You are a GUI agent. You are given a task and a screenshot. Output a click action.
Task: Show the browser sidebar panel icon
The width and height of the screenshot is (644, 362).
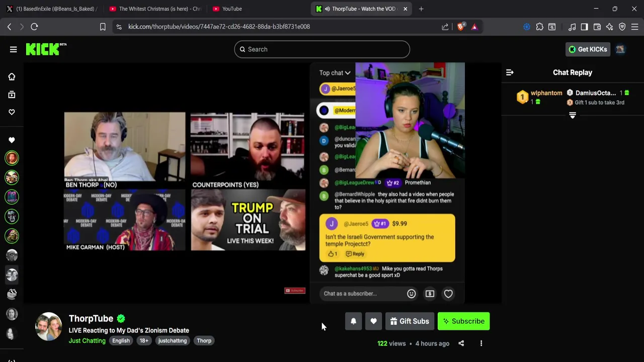pyautogui.click(x=584, y=27)
